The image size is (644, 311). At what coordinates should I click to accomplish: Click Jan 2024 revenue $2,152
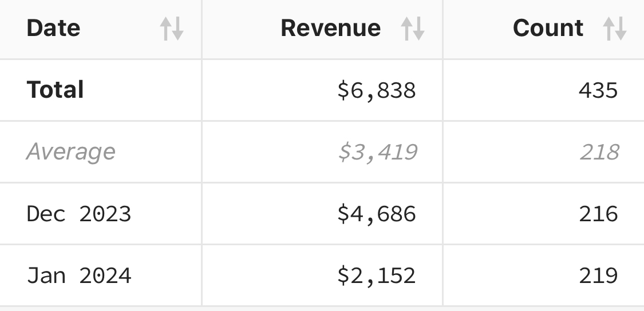376,276
